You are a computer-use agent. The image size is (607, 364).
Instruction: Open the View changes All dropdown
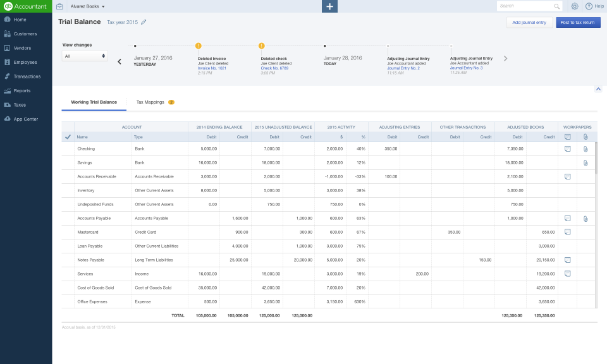click(x=85, y=56)
